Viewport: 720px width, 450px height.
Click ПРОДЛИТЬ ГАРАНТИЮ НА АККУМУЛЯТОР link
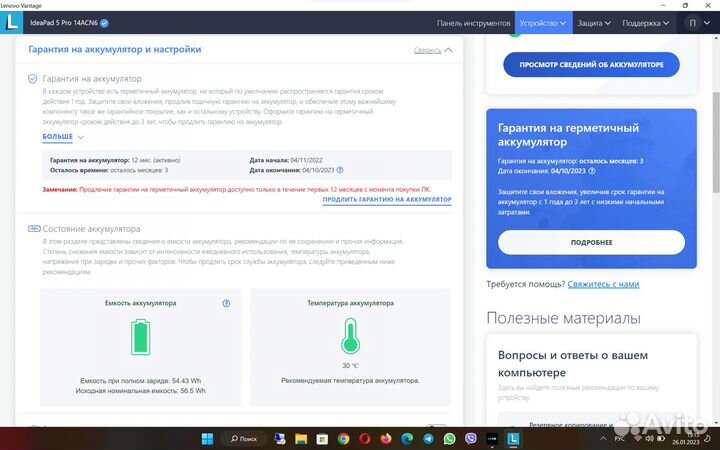point(387,200)
